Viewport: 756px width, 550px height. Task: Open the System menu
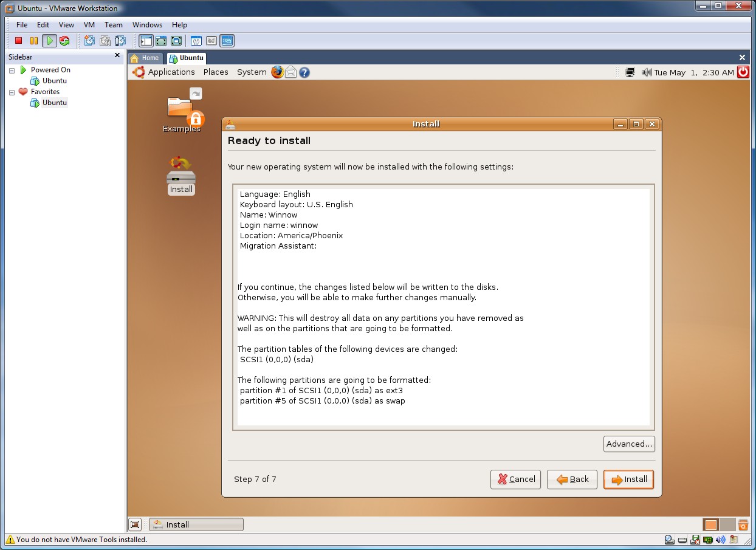click(252, 72)
